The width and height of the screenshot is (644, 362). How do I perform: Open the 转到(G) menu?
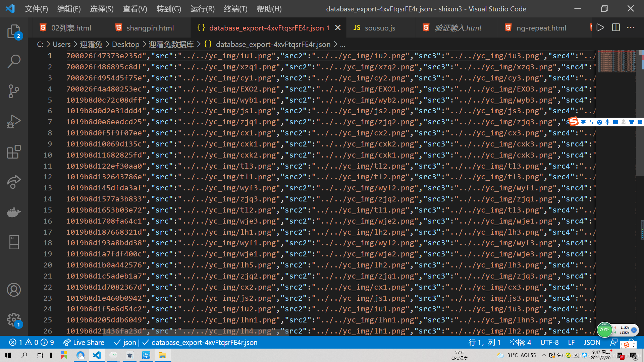pyautogui.click(x=169, y=9)
